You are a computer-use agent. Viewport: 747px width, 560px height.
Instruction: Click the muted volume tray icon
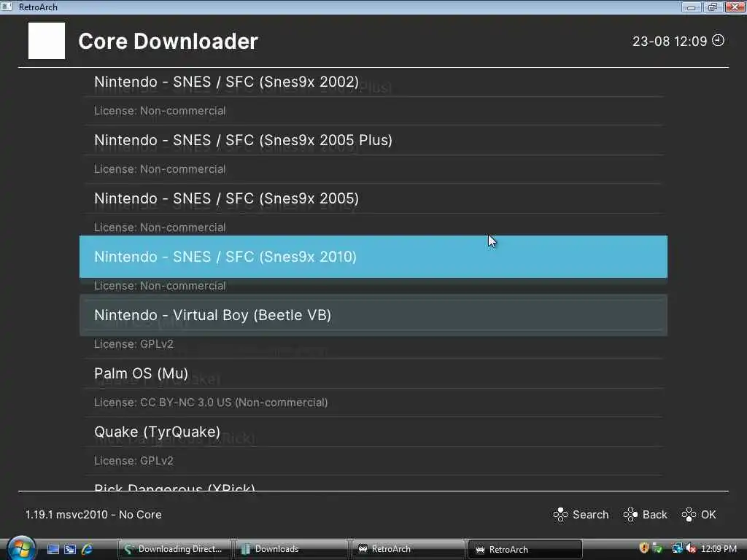coord(691,548)
